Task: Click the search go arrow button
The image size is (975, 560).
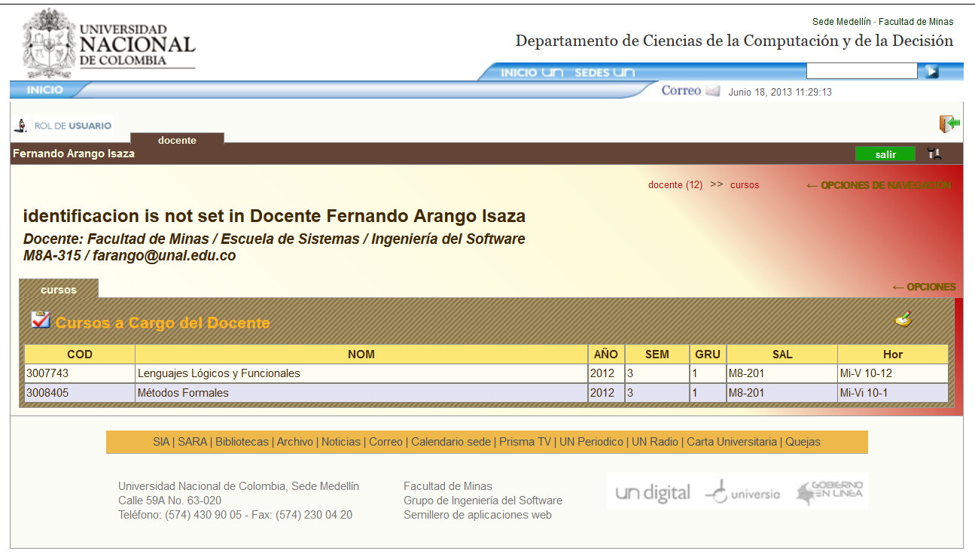Action: (x=932, y=72)
